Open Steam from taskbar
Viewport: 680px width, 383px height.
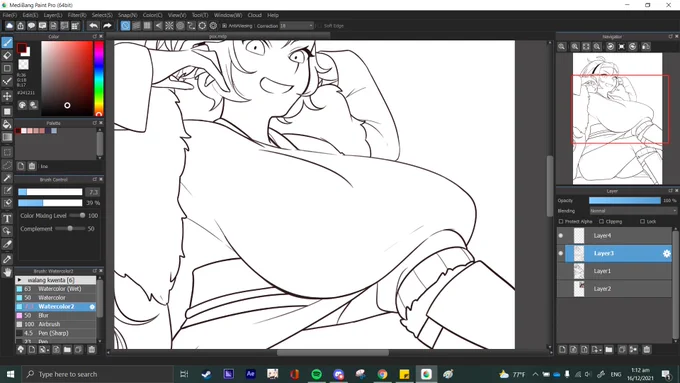tap(206, 374)
